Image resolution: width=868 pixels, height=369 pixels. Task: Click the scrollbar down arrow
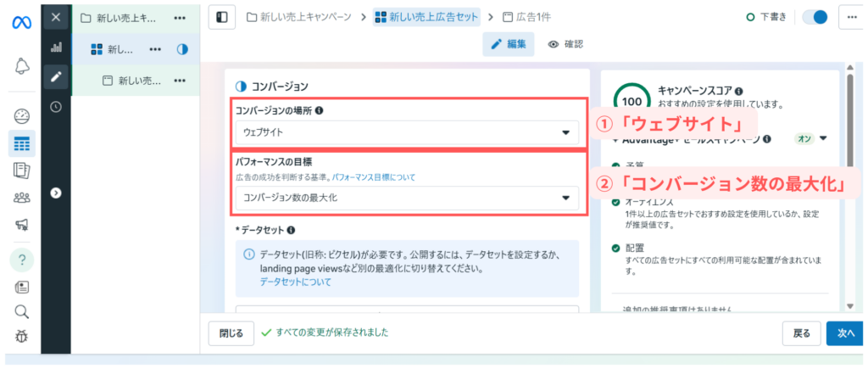(x=850, y=306)
